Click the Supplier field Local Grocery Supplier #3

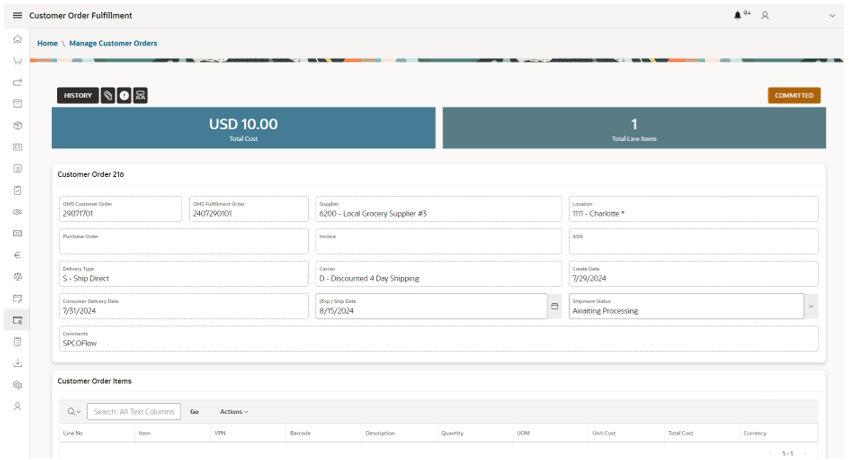click(x=438, y=209)
